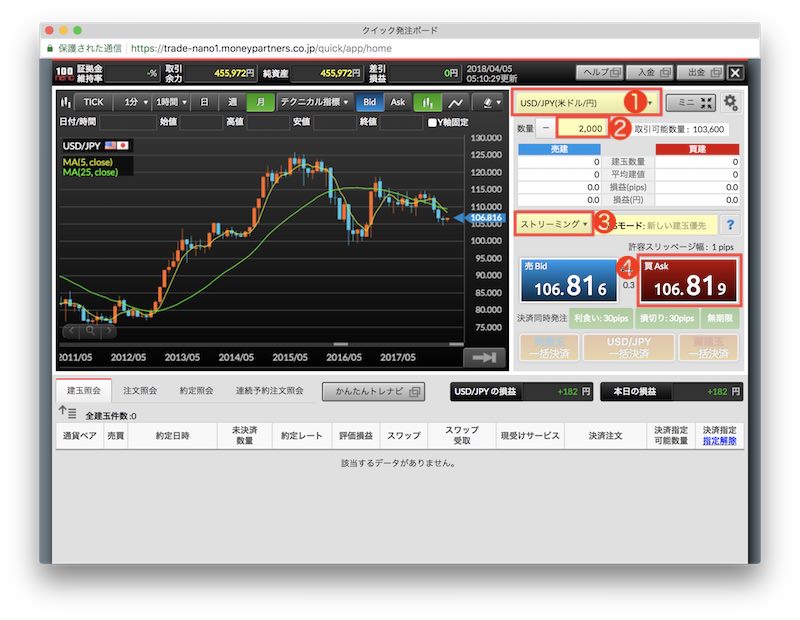Switch chart to Bid price
Image resolution: width=800 pixels, height=620 pixels.
(x=369, y=102)
